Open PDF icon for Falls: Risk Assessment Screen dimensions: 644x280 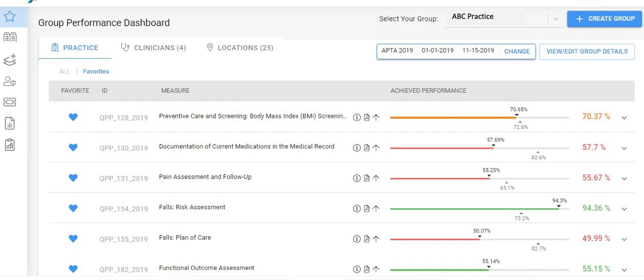click(x=366, y=209)
